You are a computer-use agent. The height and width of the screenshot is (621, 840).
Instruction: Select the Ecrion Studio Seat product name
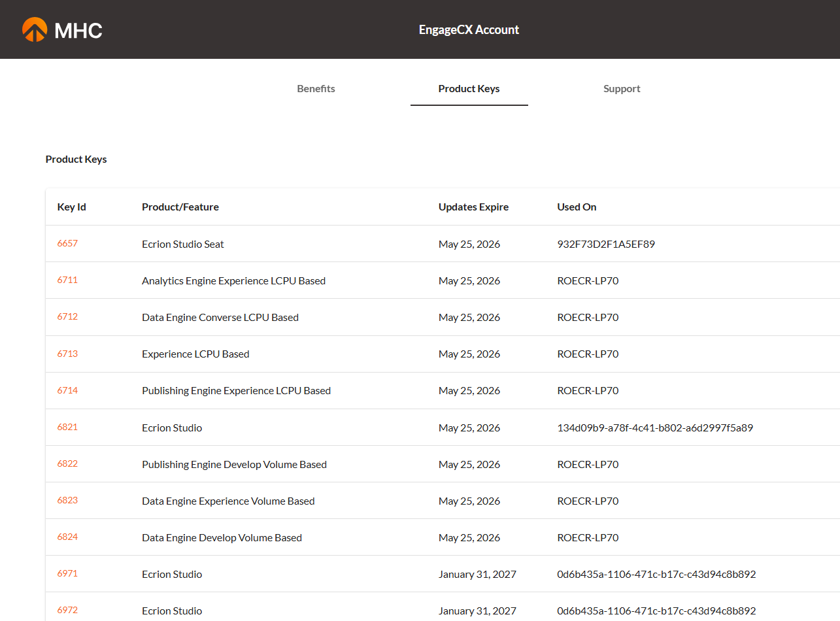(x=183, y=244)
